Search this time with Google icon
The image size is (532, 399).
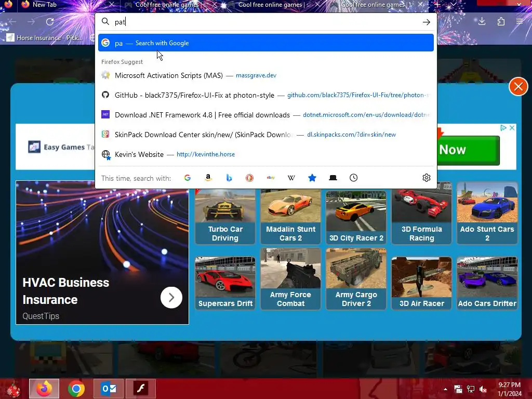point(187,178)
